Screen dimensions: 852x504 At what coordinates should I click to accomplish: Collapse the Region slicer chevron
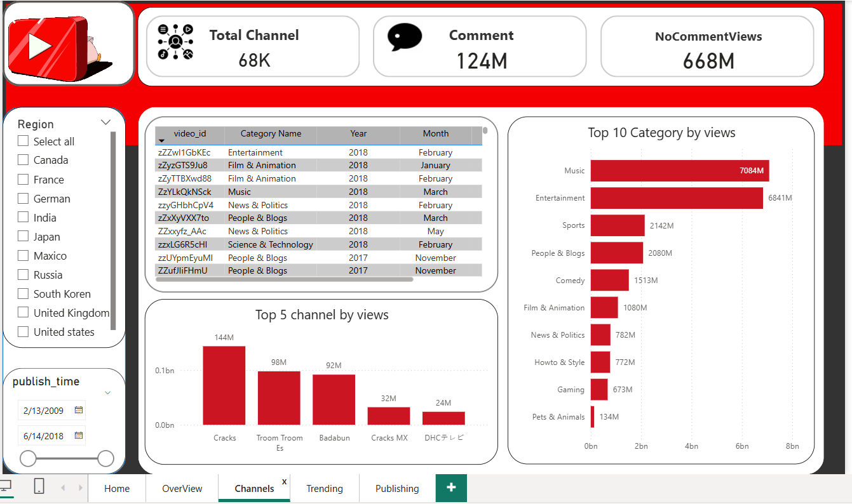pyautogui.click(x=106, y=122)
